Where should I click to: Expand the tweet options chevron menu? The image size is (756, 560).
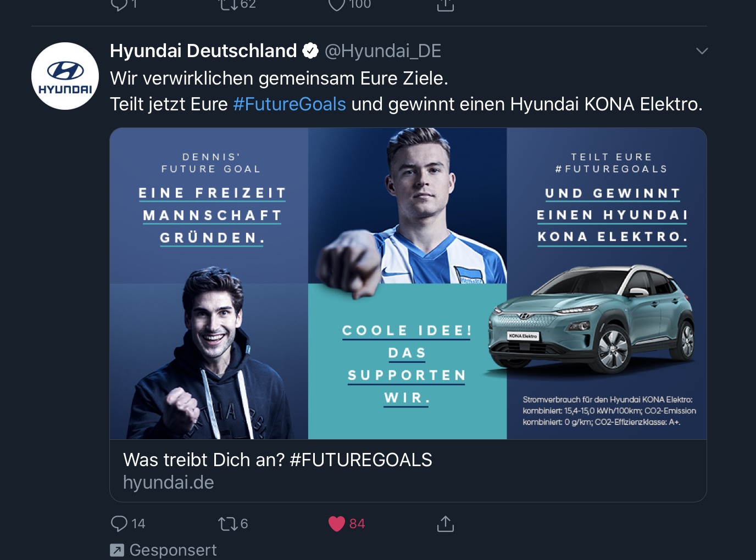[702, 51]
